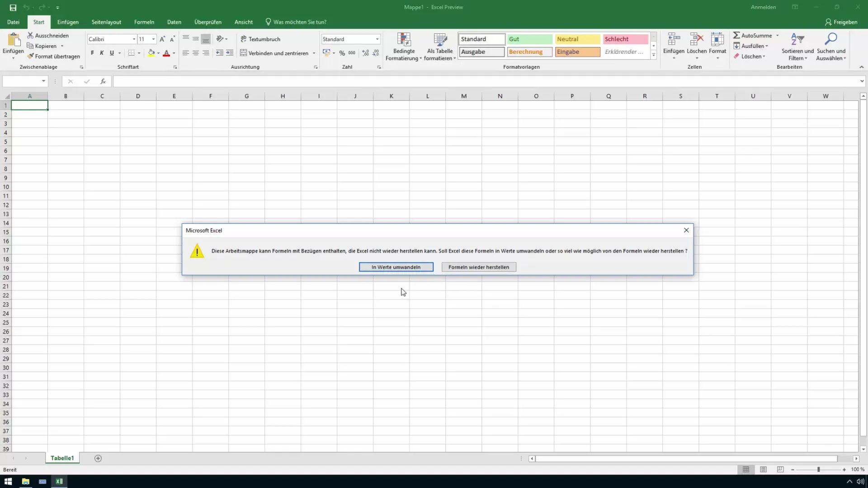Toggle left text alignment

(185, 53)
